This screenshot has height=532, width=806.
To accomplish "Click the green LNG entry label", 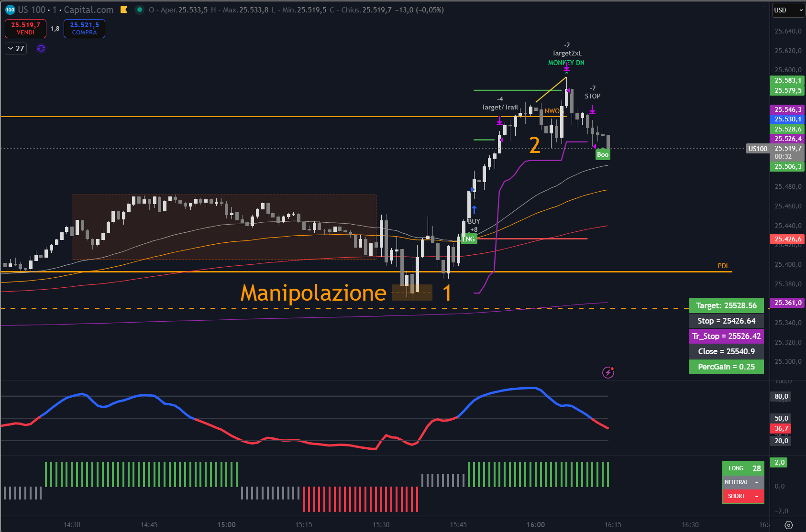I will click(x=468, y=239).
